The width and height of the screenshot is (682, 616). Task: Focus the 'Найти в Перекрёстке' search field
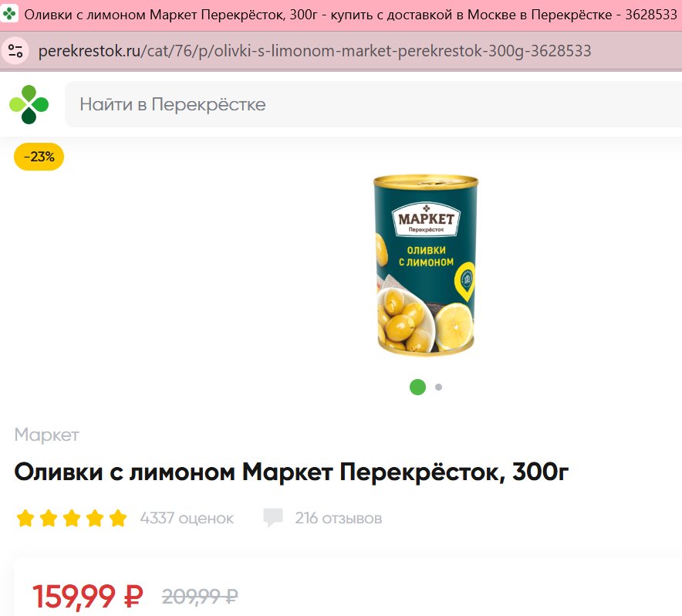373,104
